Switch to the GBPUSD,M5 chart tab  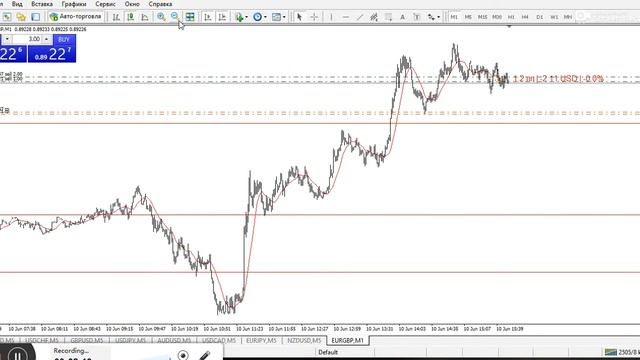pyautogui.click(x=87, y=340)
